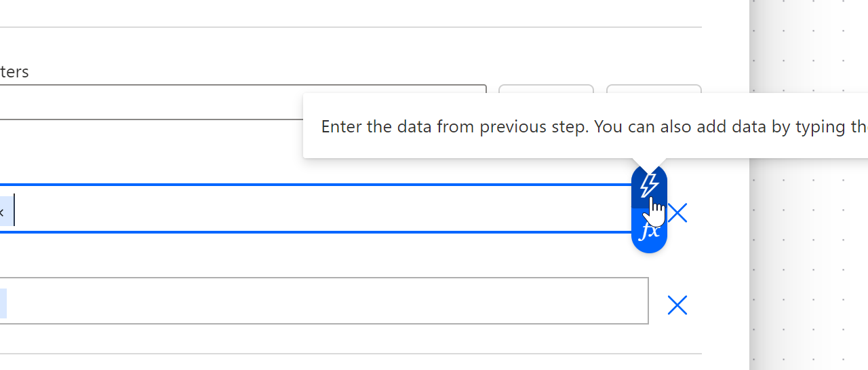868x370 pixels.
Task: Click empty panel space below the lower field
Action: 339,339
